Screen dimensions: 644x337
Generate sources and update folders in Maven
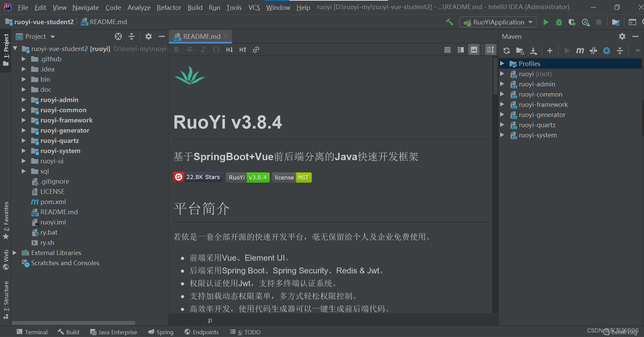[520, 51]
